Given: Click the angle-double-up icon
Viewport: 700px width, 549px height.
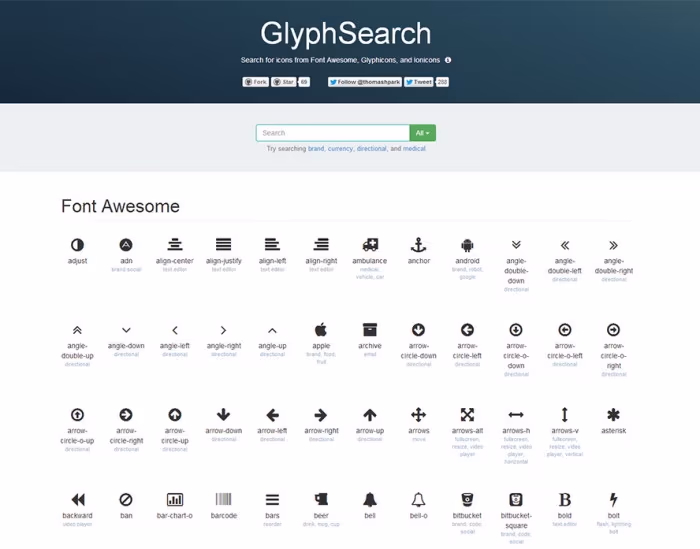Looking at the screenshot, I should [x=77, y=330].
